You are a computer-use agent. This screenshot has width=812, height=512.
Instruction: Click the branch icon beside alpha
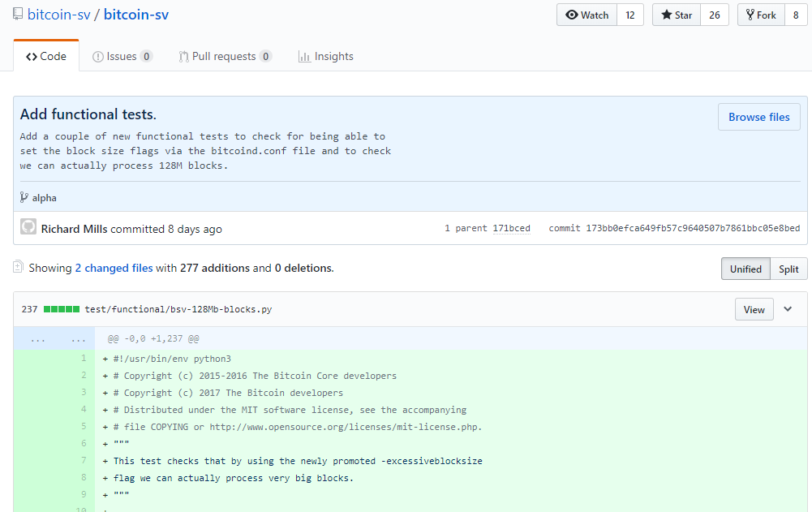click(24, 197)
